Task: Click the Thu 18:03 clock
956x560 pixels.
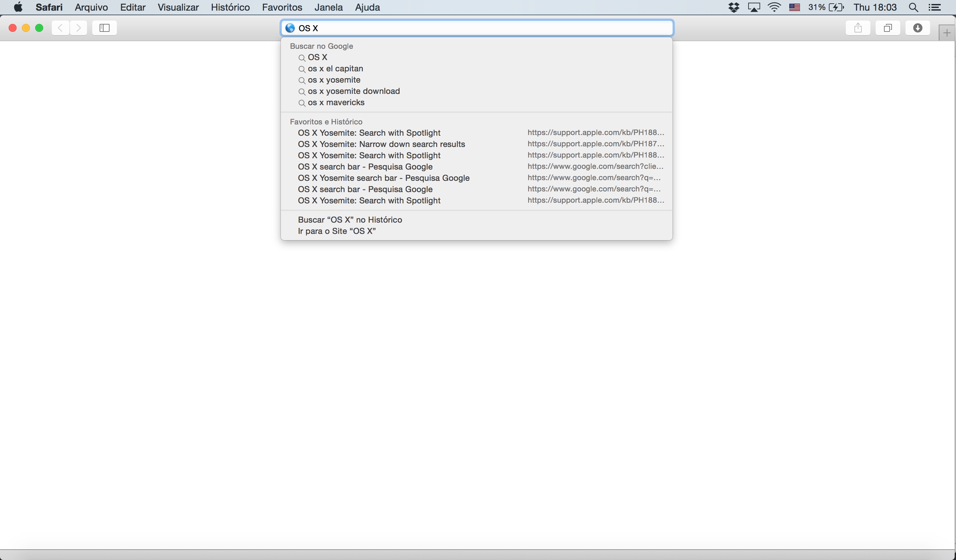Action: click(875, 7)
